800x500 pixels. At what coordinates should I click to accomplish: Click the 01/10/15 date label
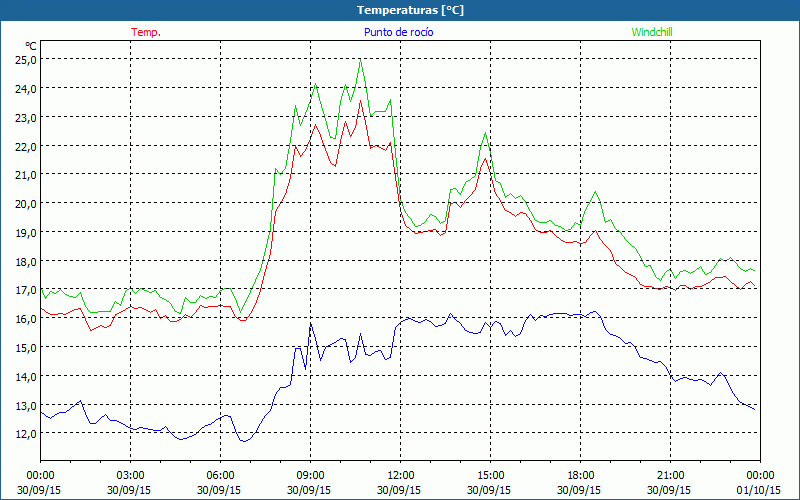coord(759,490)
